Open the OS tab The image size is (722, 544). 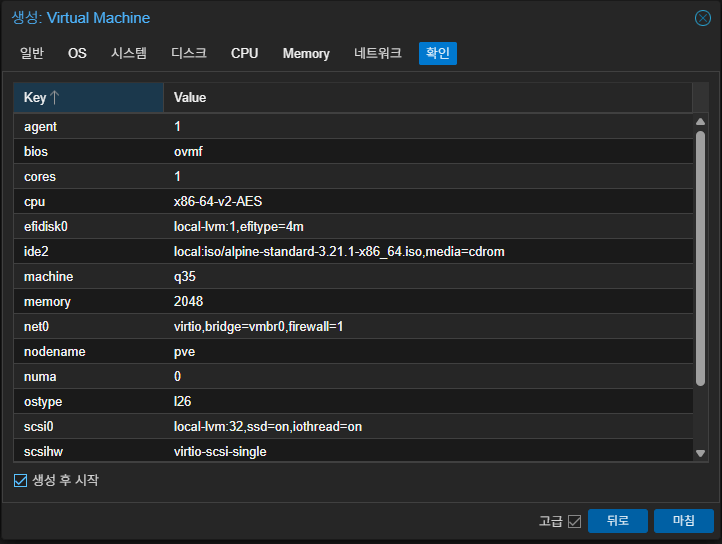click(x=77, y=53)
